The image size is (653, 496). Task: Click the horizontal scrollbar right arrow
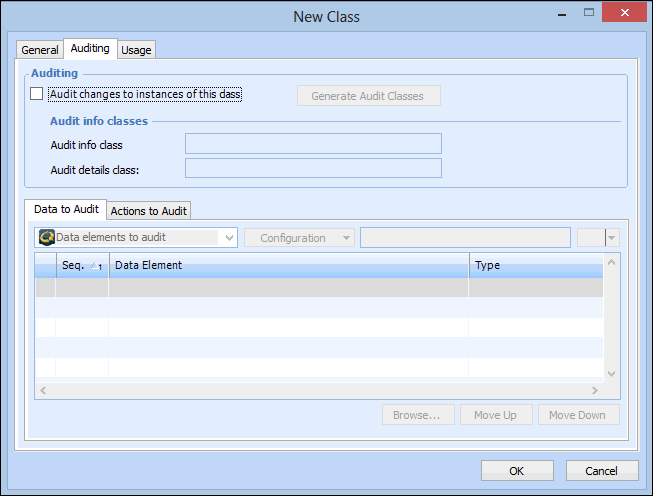596,390
